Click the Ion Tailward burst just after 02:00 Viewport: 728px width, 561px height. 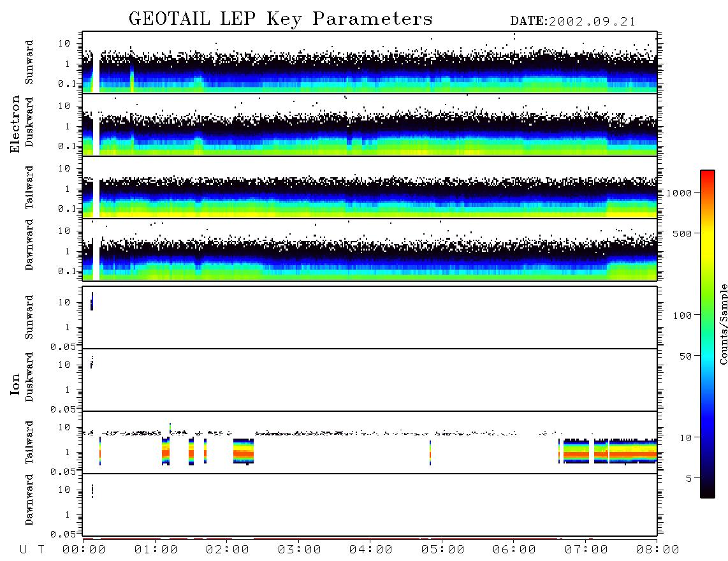244,451
